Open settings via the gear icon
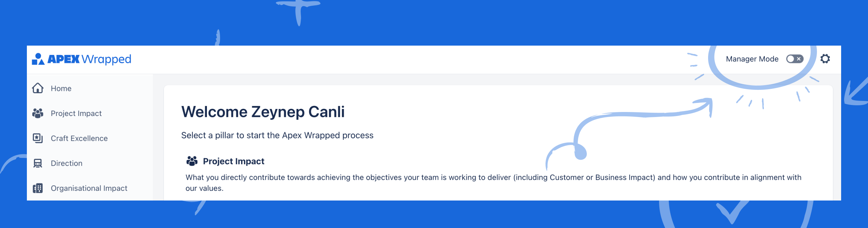Screen dimensions: 868x228 click(825, 59)
